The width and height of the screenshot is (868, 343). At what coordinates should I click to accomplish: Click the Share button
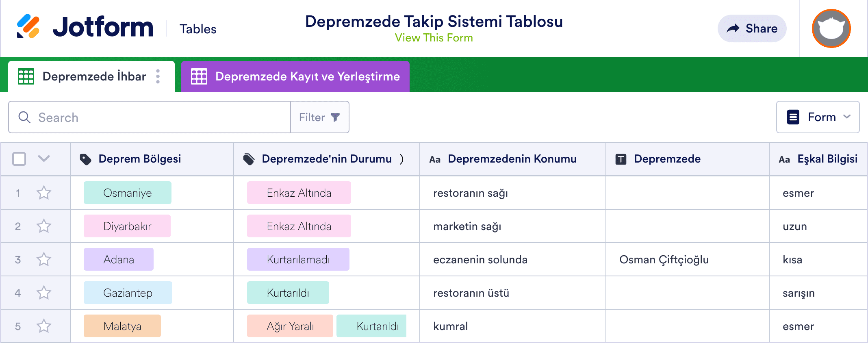tap(752, 28)
